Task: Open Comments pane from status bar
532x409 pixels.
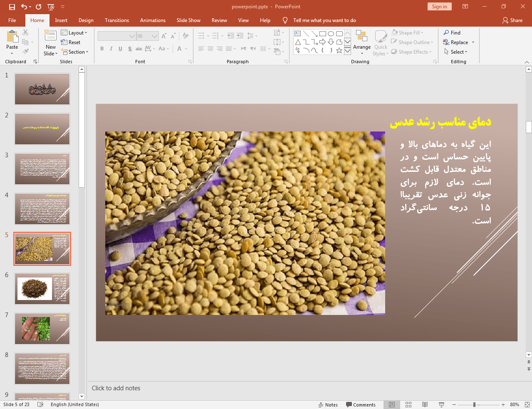Action: pos(361,405)
